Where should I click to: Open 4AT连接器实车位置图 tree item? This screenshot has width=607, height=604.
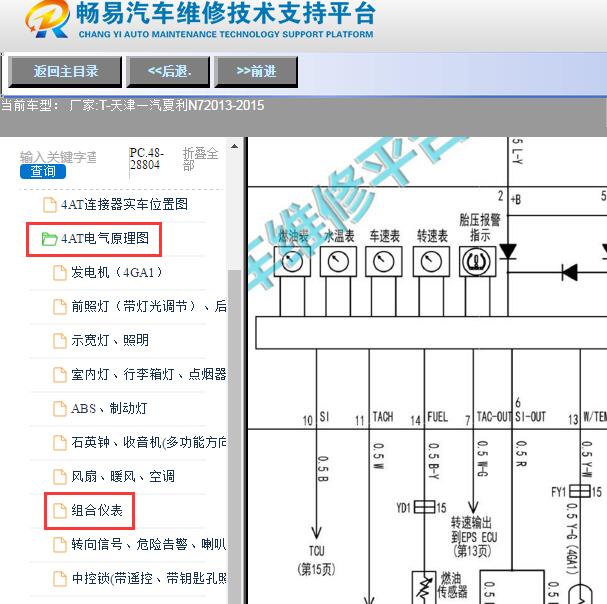pos(124,204)
